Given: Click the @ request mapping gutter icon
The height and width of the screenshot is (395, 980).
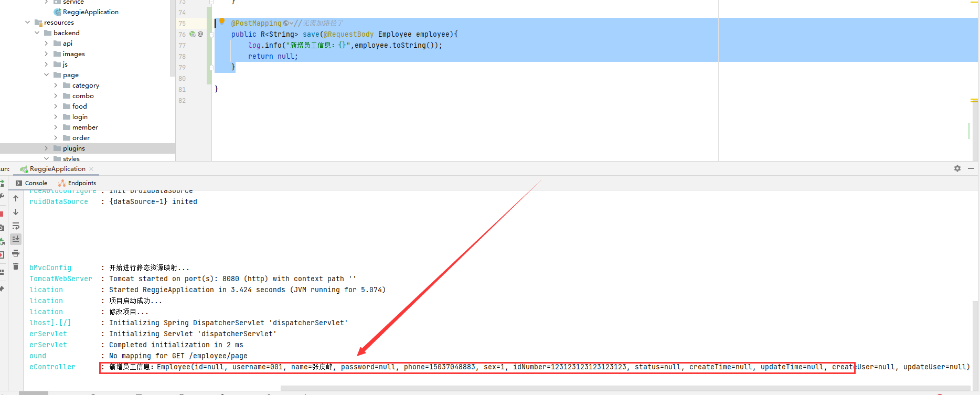Looking at the screenshot, I should (x=200, y=34).
